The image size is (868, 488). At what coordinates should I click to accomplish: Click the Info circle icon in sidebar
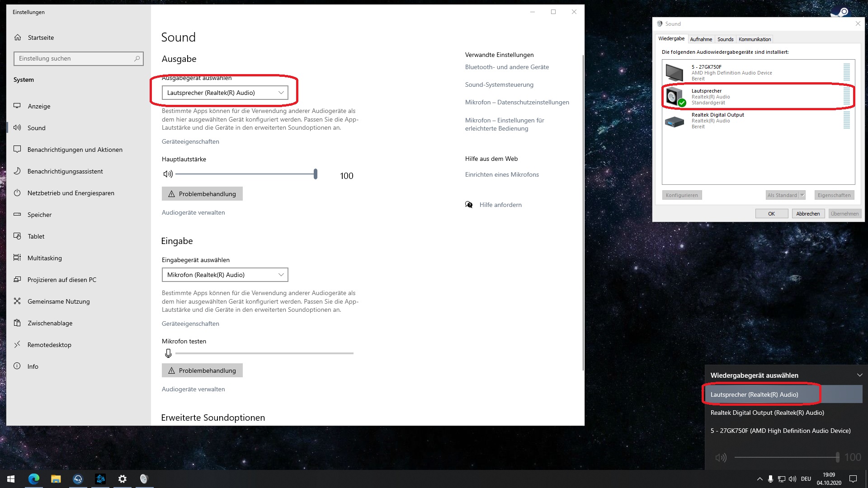17,366
